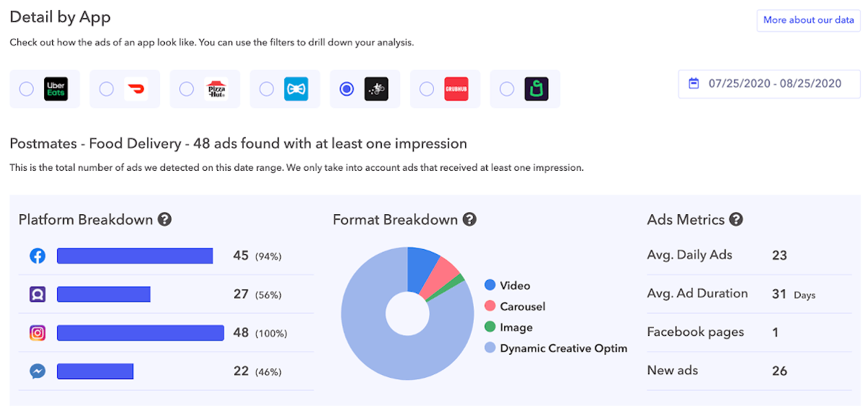Click the calendar icon in date field
This screenshot has width=868, height=414.
[694, 83]
